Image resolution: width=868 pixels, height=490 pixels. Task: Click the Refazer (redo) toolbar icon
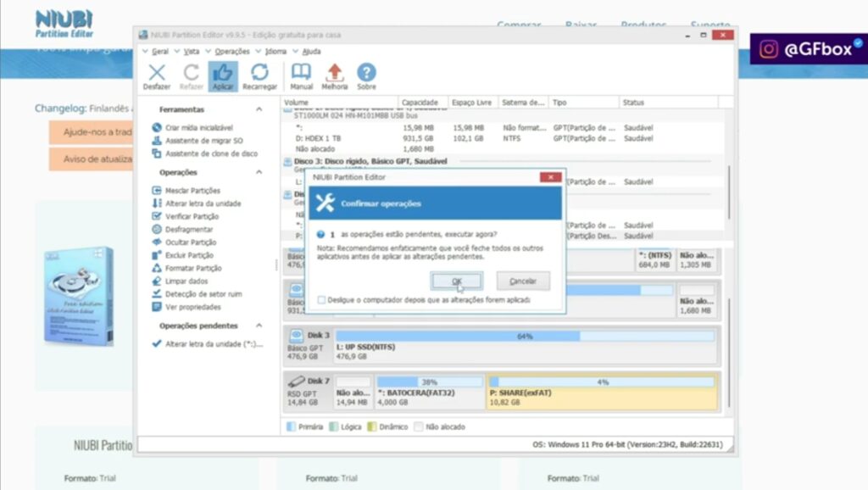(191, 73)
